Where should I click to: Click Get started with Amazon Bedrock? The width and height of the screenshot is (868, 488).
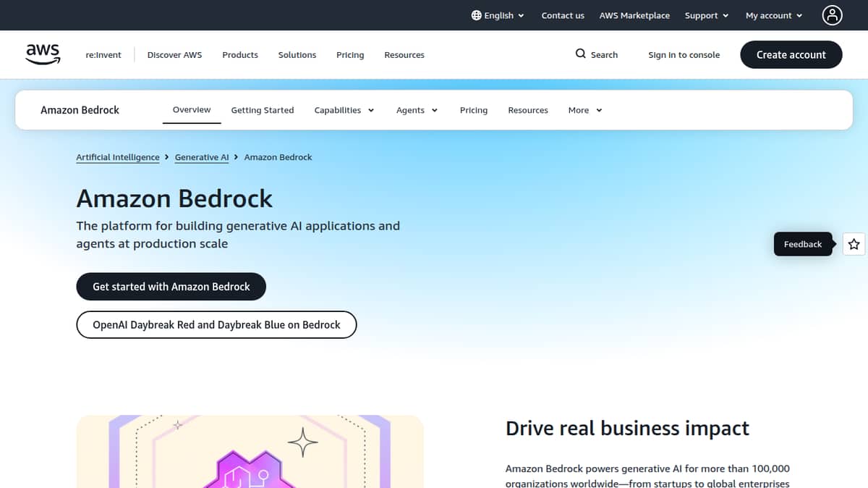tap(171, 287)
